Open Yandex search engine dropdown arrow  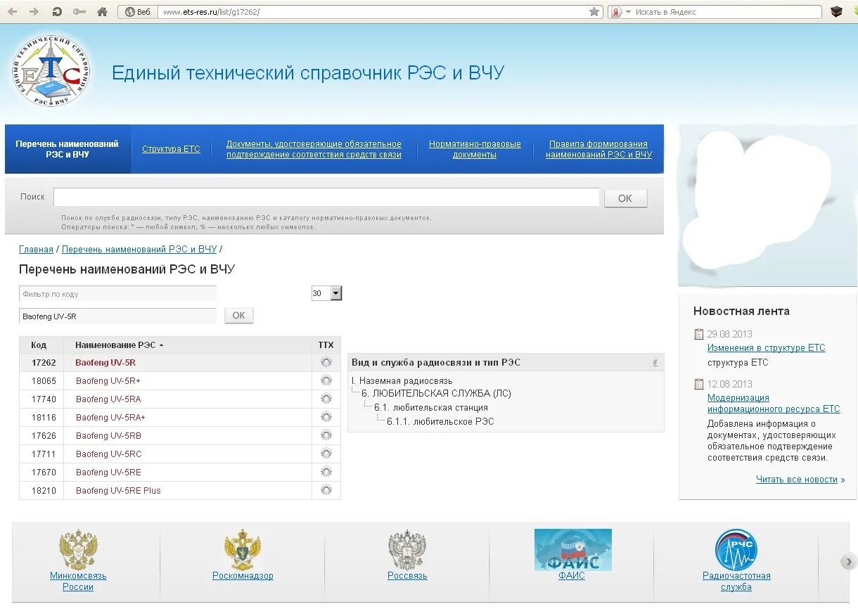(629, 12)
